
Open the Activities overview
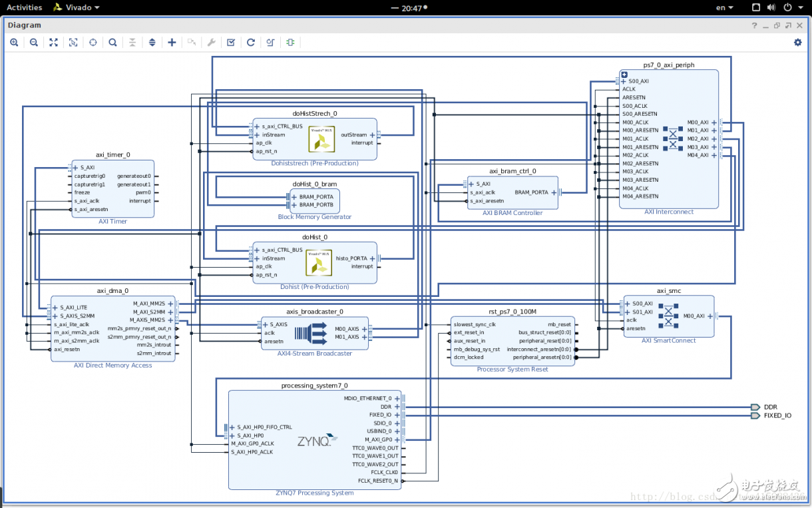(24, 7)
